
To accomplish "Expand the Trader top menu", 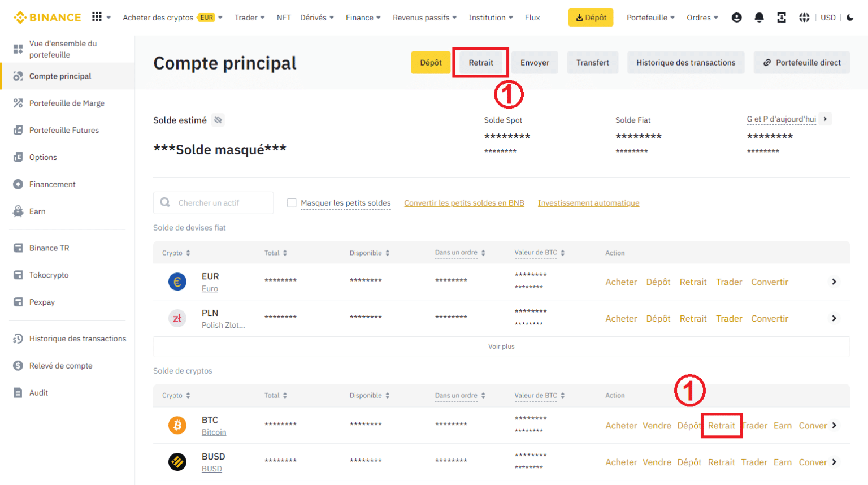I will [x=250, y=18].
